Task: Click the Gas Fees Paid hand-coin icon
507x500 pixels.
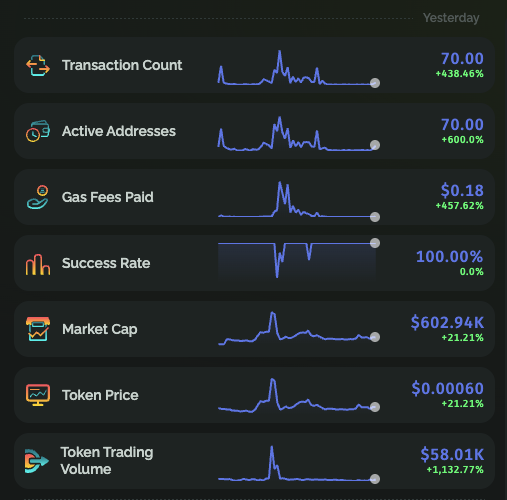Action: pos(38,197)
